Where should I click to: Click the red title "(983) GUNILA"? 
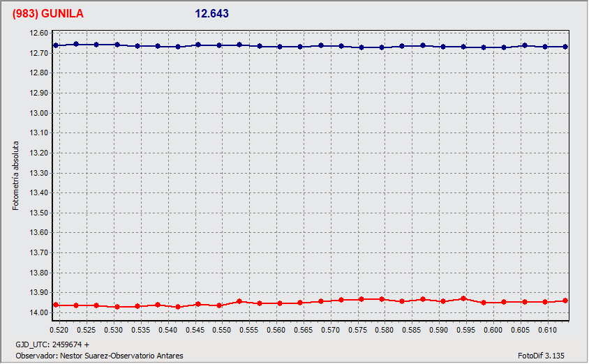click(x=47, y=13)
